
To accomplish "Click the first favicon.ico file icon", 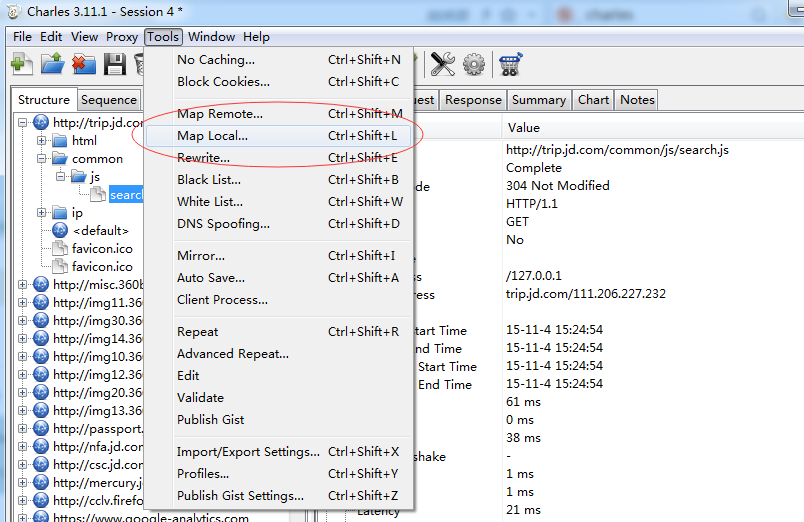I will click(60, 248).
